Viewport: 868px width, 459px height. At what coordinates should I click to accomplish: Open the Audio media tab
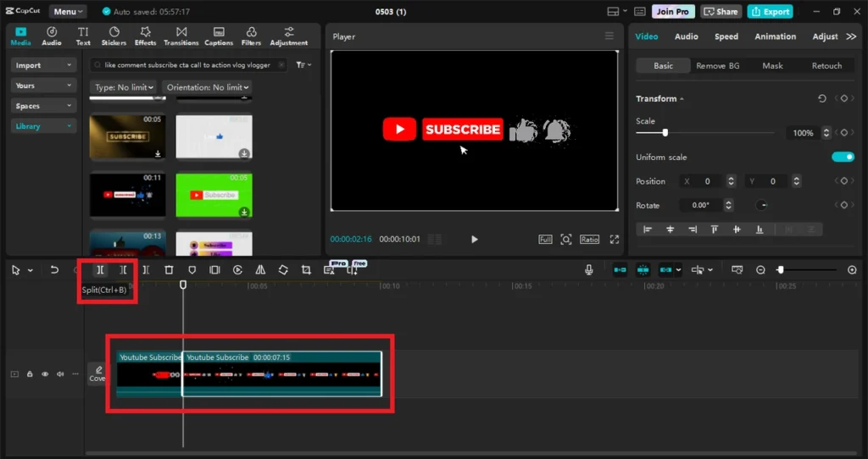tap(52, 36)
